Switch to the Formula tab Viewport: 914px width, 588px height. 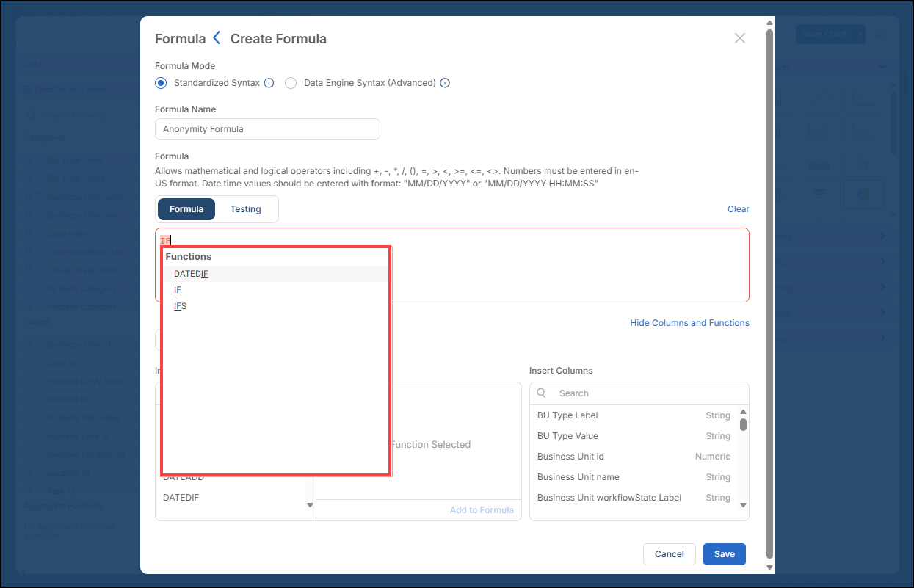(x=186, y=209)
